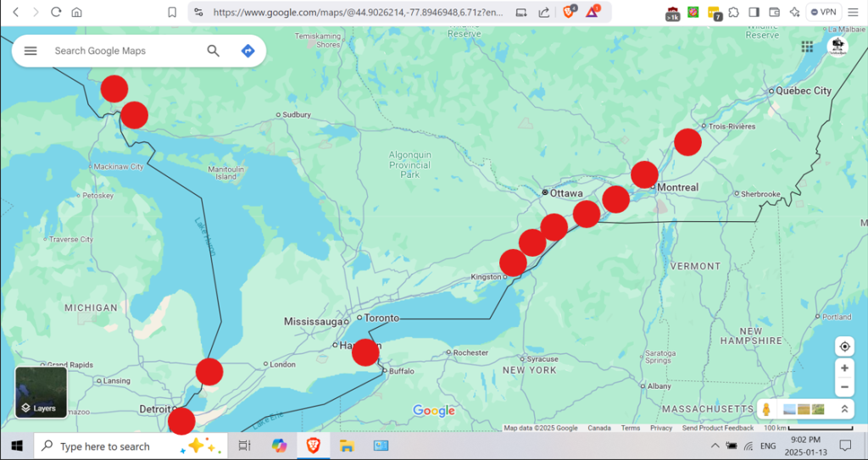
Task: Open Brave Shields lion icon
Action: [569, 11]
